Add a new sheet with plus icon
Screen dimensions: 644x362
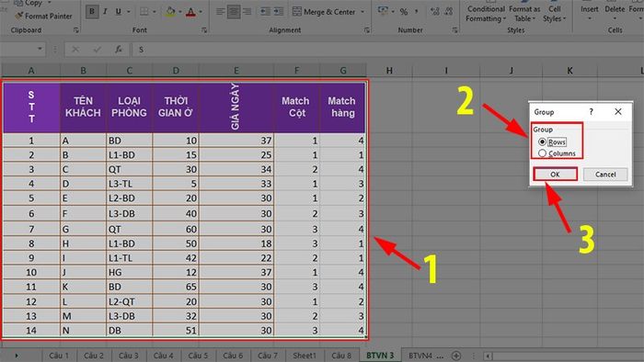point(456,356)
